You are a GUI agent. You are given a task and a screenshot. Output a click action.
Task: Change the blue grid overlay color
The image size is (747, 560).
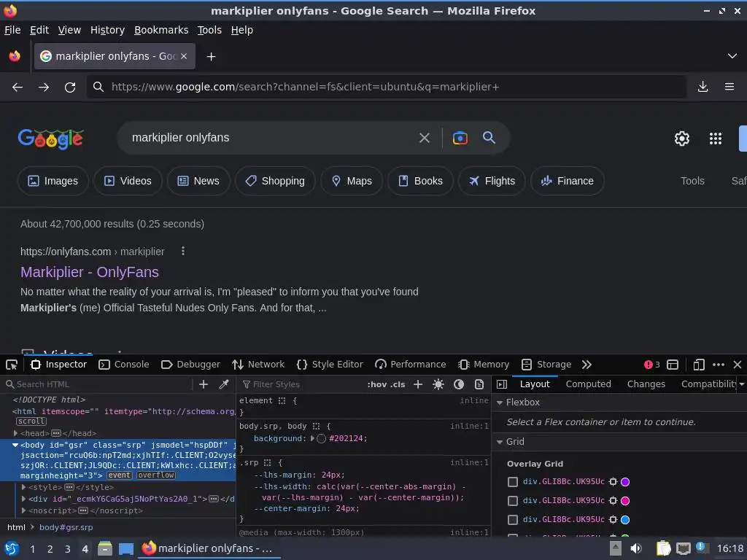coord(625,520)
